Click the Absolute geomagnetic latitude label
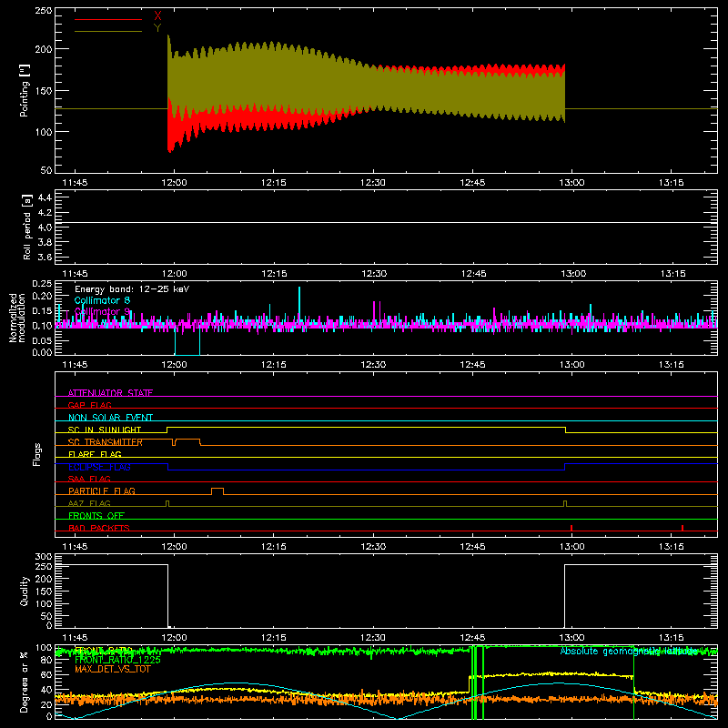This screenshot has height=728, width=728. pyautogui.click(x=629, y=651)
